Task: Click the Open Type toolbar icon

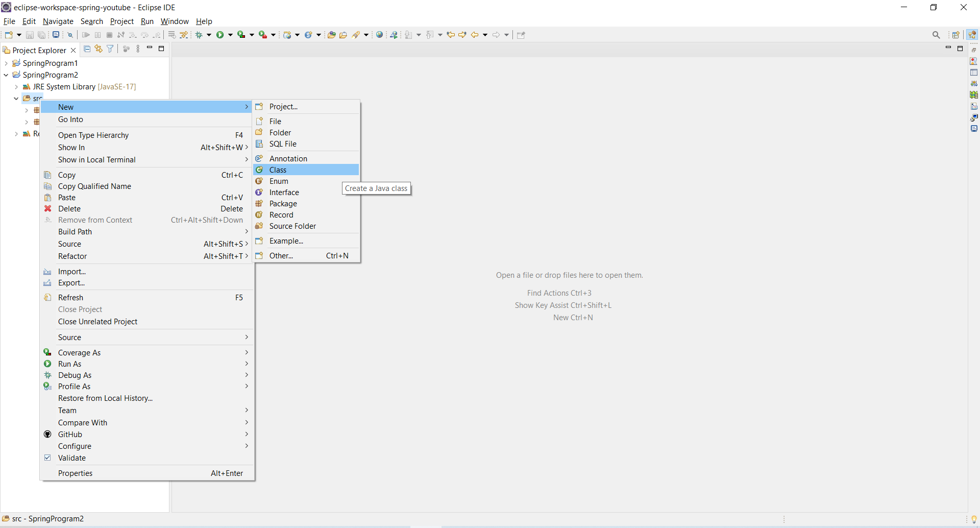Action: click(x=331, y=35)
